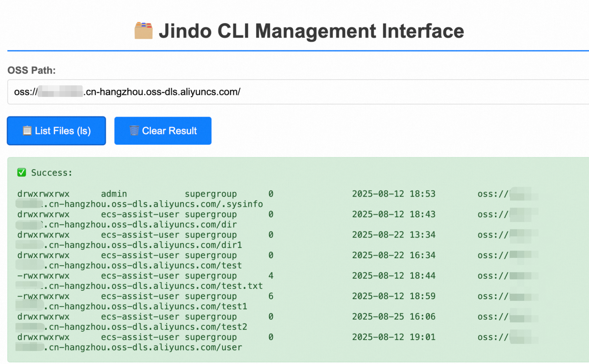Focus the OSS Path input field
The width and height of the screenshot is (589, 364).
(298, 92)
